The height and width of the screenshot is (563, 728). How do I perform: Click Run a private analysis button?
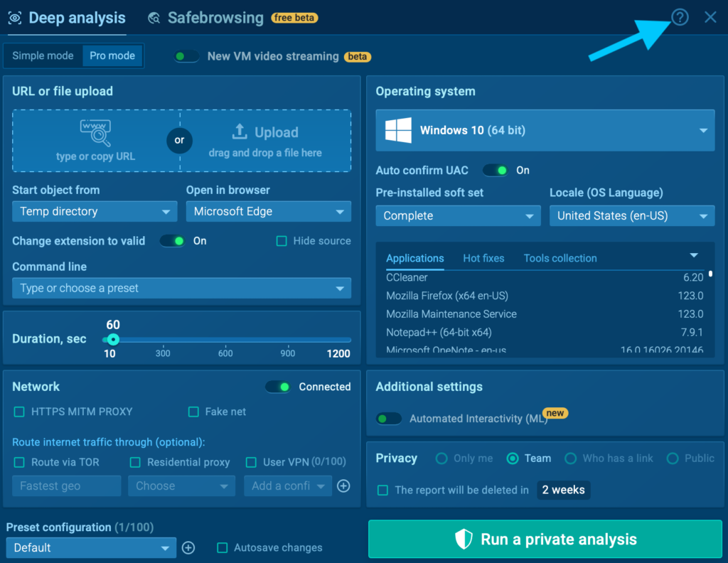tap(545, 539)
